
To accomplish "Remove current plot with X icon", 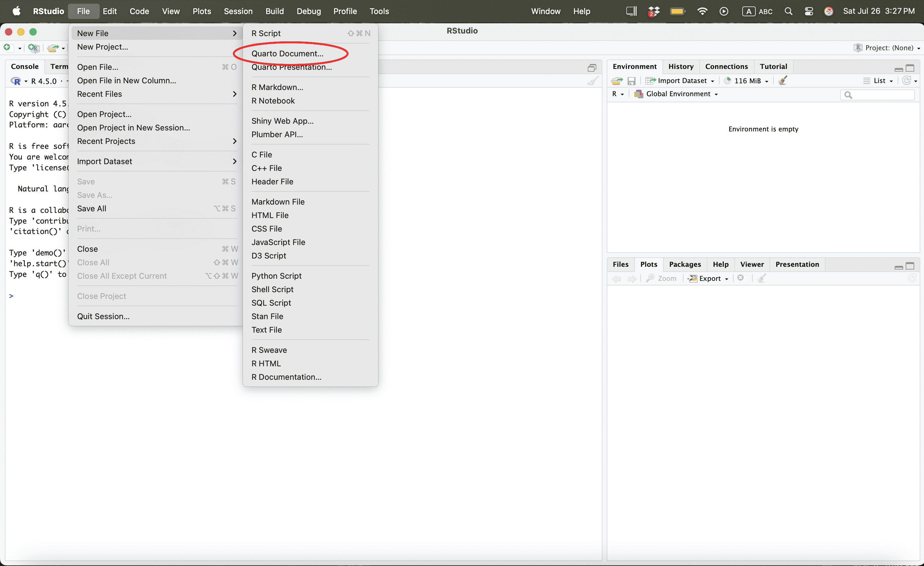I will pyautogui.click(x=741, y=278).
